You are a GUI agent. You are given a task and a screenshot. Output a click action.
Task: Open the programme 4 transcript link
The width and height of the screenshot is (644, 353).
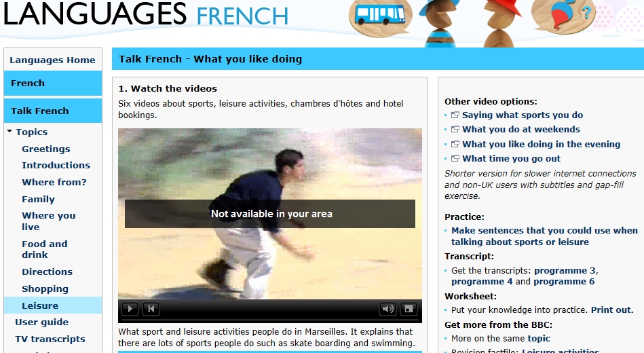point(482,282)
